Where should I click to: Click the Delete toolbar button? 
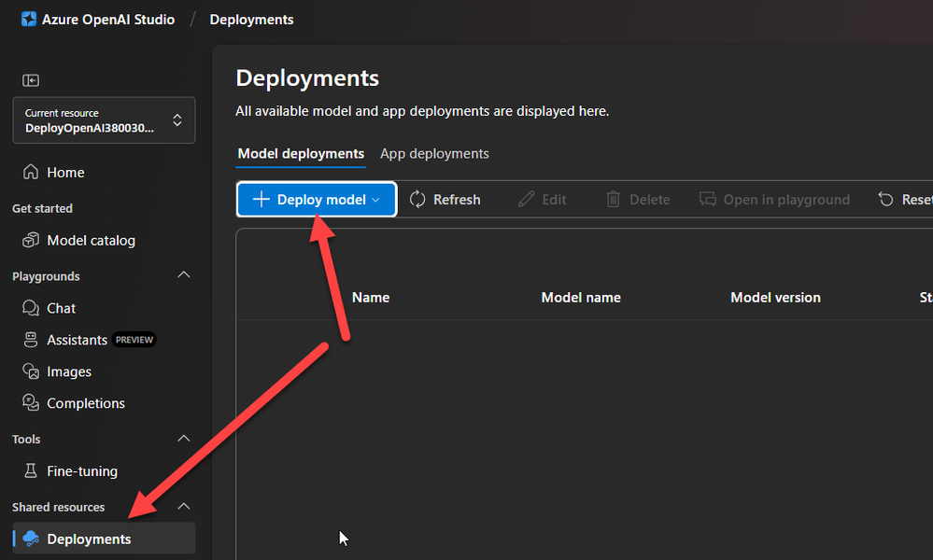(x=638, y=199)
